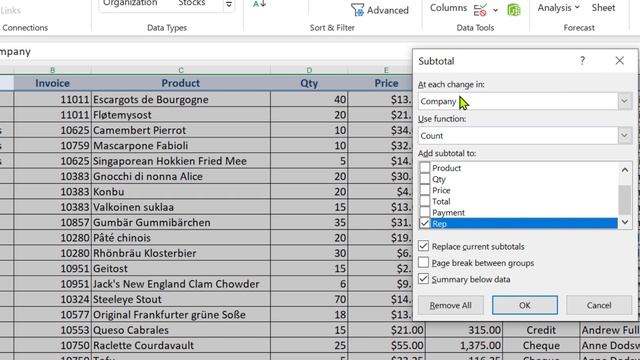Click the Invoice header cell
The height and width of the screenshot is (360, 640).
tap(52, 83)
